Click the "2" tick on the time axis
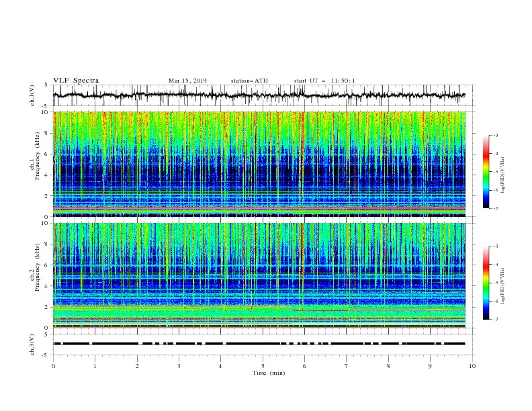 [137, 366]
